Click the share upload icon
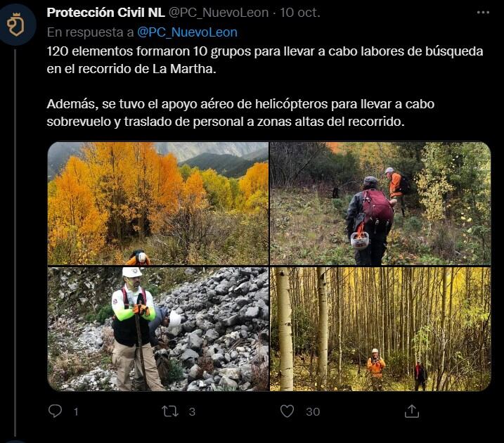504x443 pixels. 412,411
